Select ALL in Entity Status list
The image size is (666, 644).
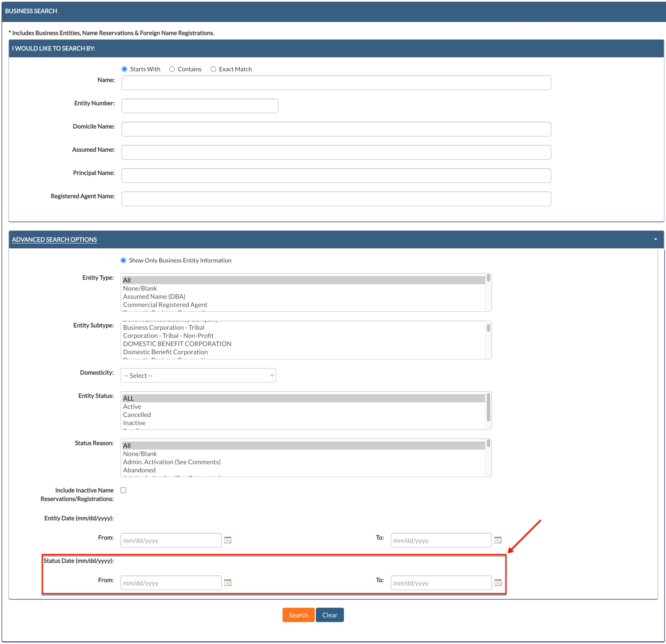(x=303, y=398)
